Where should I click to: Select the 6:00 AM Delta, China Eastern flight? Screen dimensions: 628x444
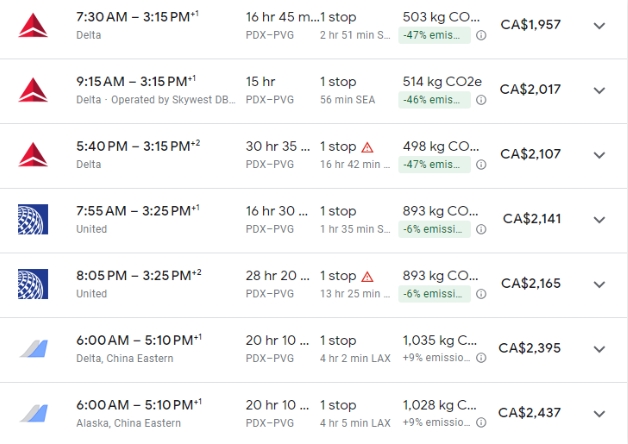pyautogui.click(x=314, y=350)
